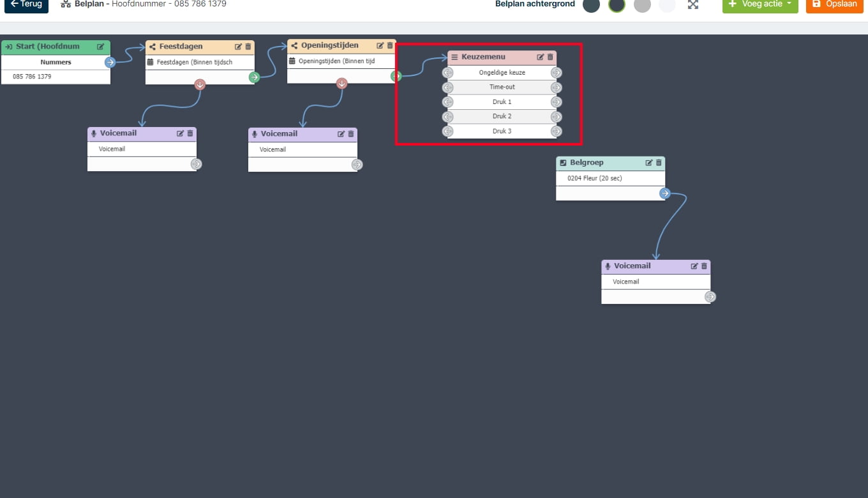Edit the Start node
Image resolution: width=868 pixels, height=498 pixels.
coord(101,47)
